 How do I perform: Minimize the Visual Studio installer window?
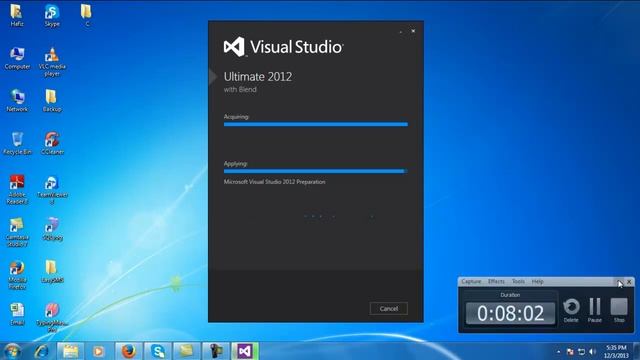[401, 31]
